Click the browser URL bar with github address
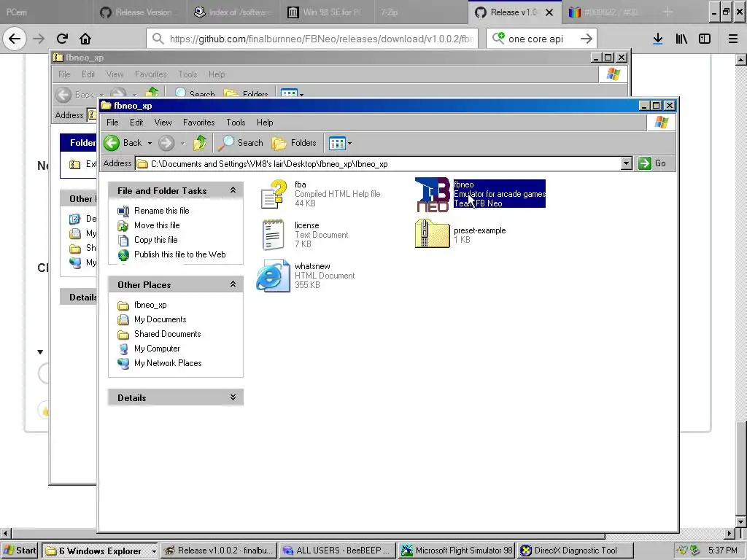The height and width of the screenshot is (560, 747). click(x=312, y=39)
